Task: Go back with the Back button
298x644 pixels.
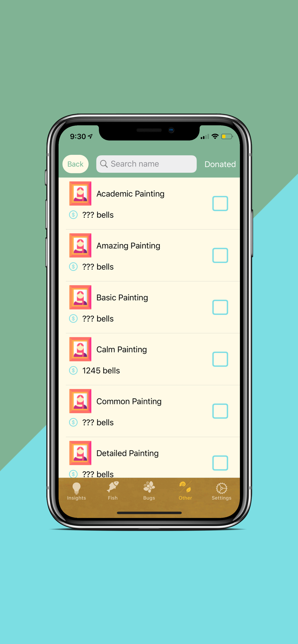Action: pyautogui.click(x=75, y=164)
